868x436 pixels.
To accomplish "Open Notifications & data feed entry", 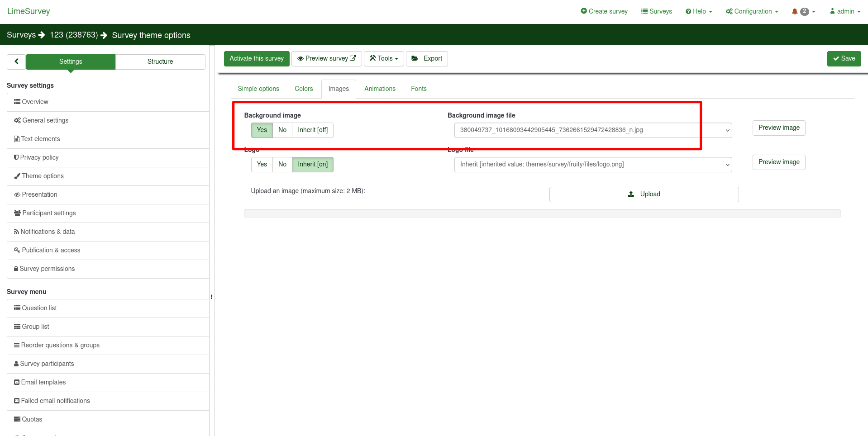I will coord(48,232).
